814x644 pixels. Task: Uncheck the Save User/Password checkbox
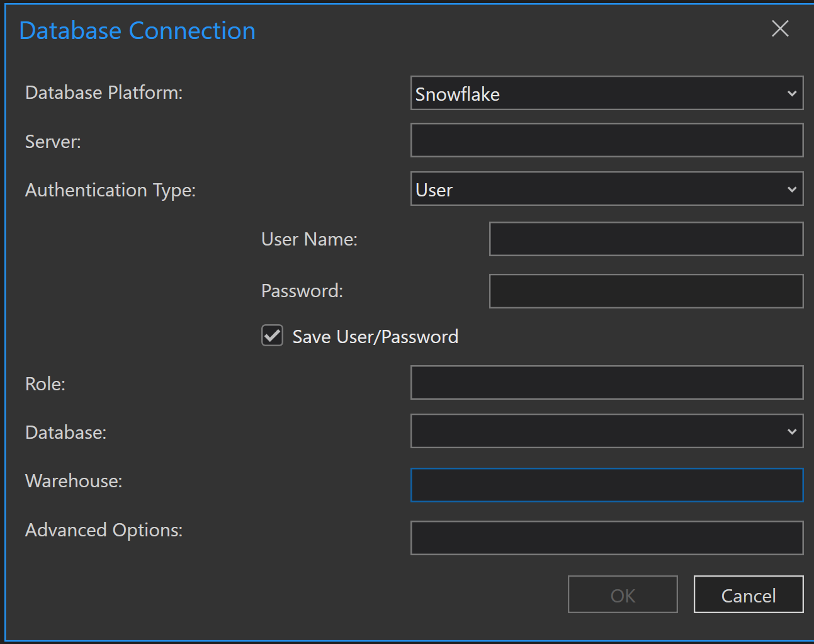click(x=273, y=336)
